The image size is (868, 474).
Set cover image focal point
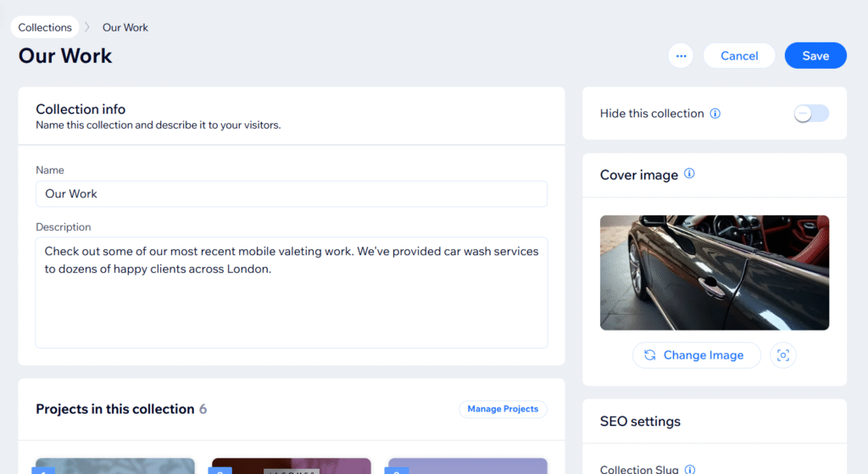pos(783,355)
